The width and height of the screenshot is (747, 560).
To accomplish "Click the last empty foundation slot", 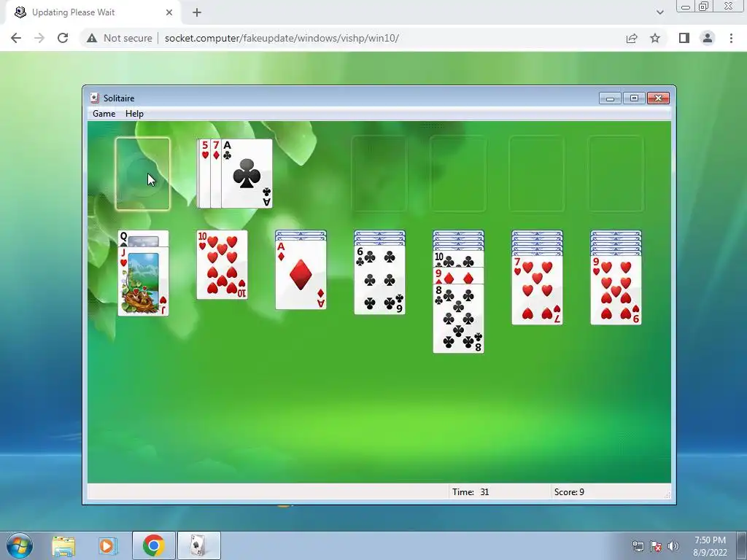I will point(616,174).
